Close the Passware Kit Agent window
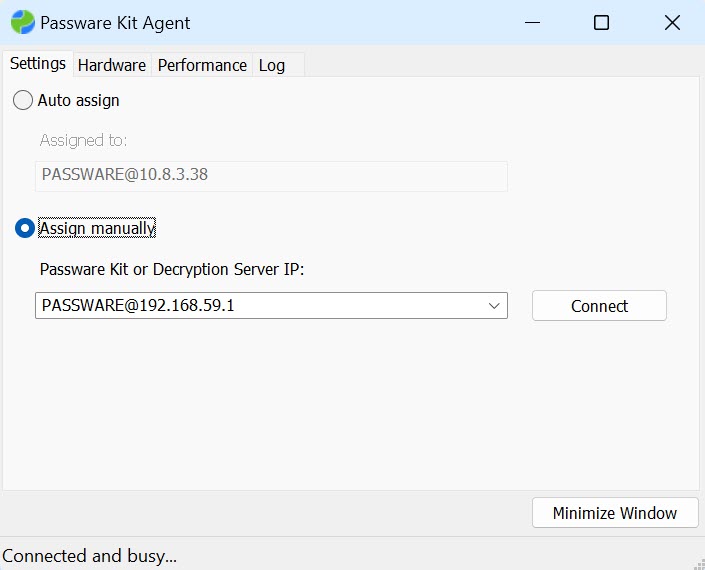The image size is (705, 570). (672, 22)
